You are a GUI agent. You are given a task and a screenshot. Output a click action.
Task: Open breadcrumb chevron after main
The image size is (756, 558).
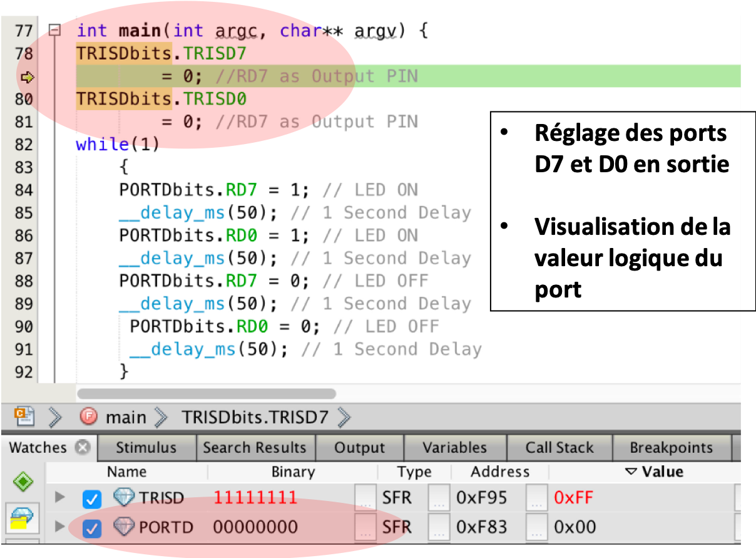click(x=161, y=416)
